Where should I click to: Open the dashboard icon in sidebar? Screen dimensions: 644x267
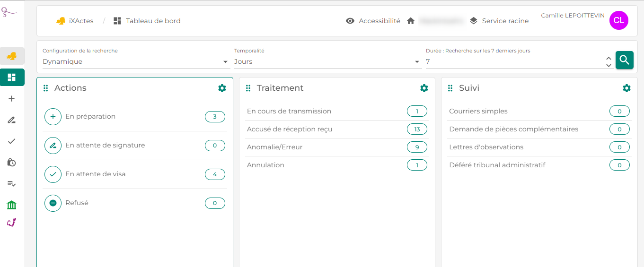(x=12, y=77)
